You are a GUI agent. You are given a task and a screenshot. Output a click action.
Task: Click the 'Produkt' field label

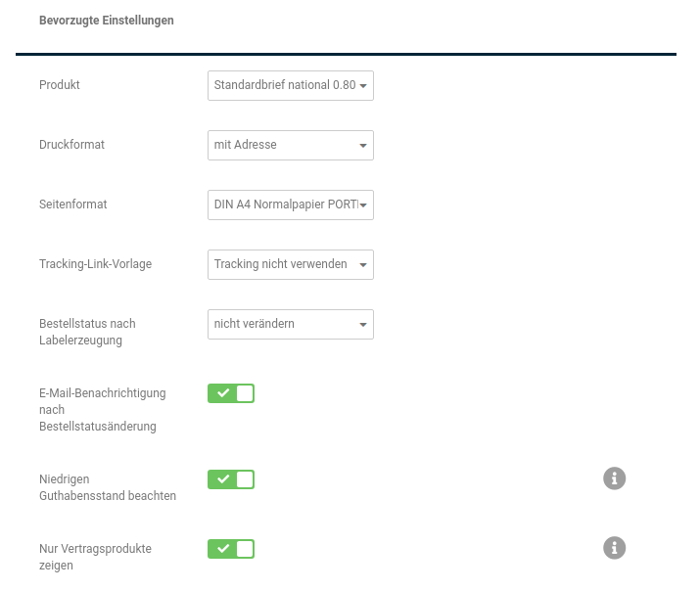pos(60,85)
